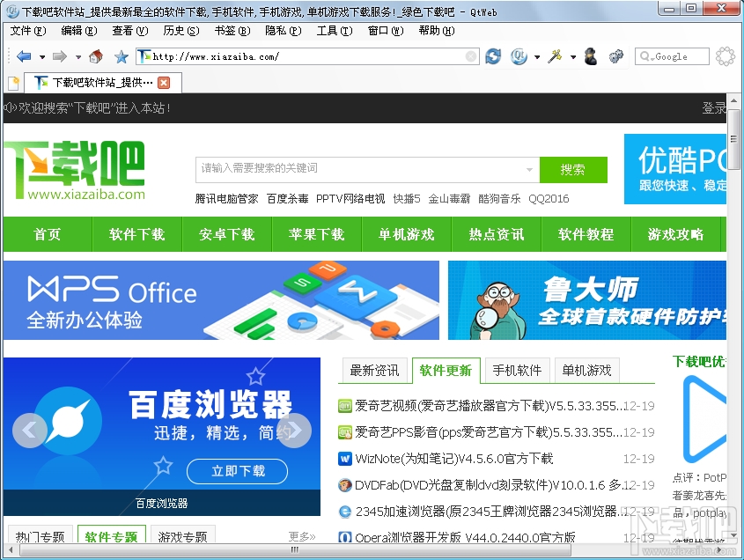
Task: Open the 隐私 menu
Action: 284,31
